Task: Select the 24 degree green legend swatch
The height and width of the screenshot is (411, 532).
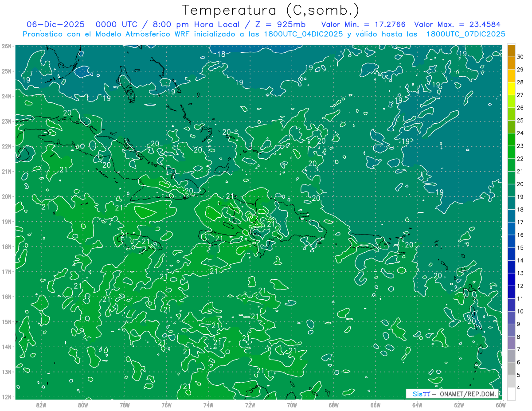Action: tap(511, 127)
